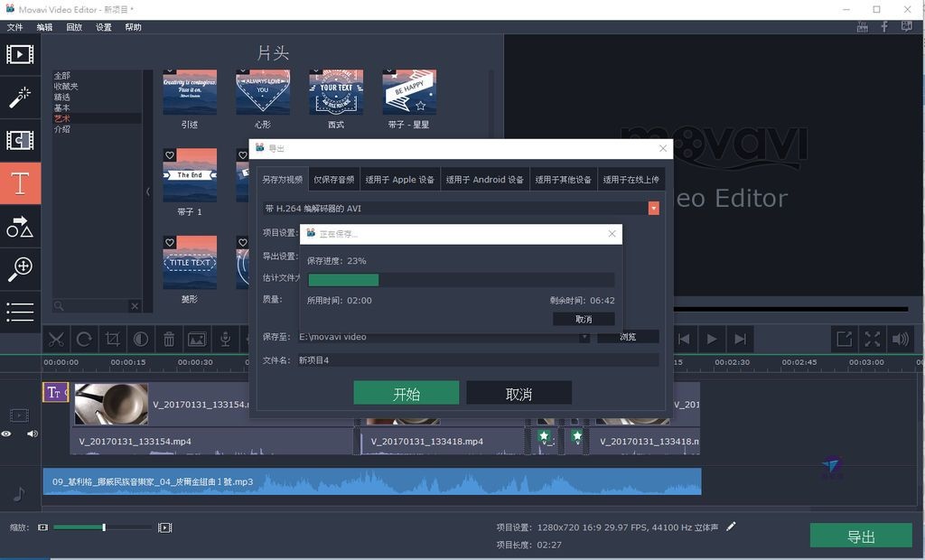Viewport: 925px width, 560px height.
Task: Switch to 适用于 Apple 设备 tab
Action: click(x=399, y=180)
